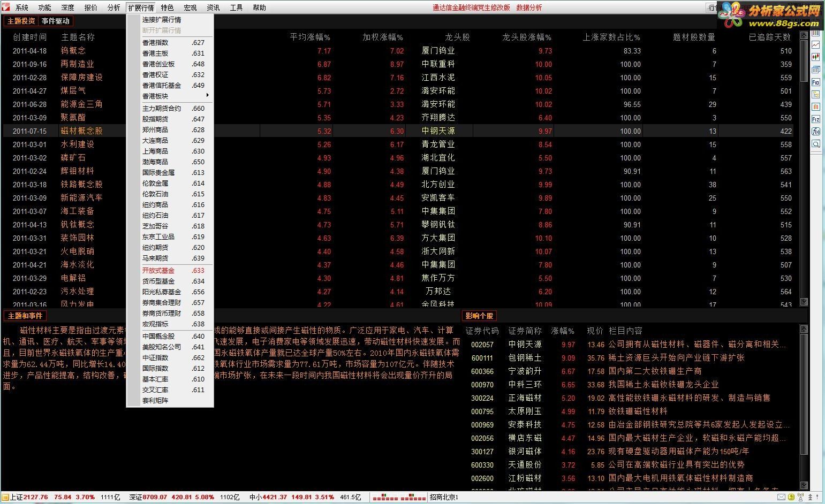Image resolution: width=825 pixels, height=504 pixels.
Task: Click leading stock 中联重科
Action: 438,64
